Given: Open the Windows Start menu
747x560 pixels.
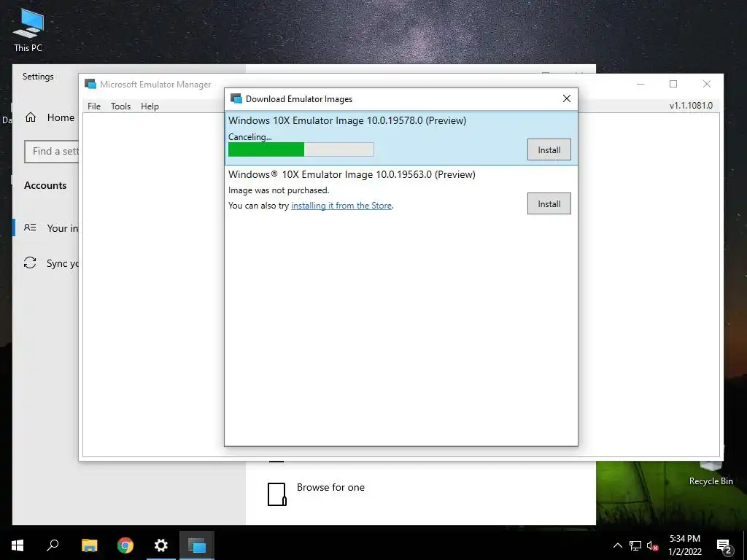Looking at the screenshot, I should [x=18, y=545].
